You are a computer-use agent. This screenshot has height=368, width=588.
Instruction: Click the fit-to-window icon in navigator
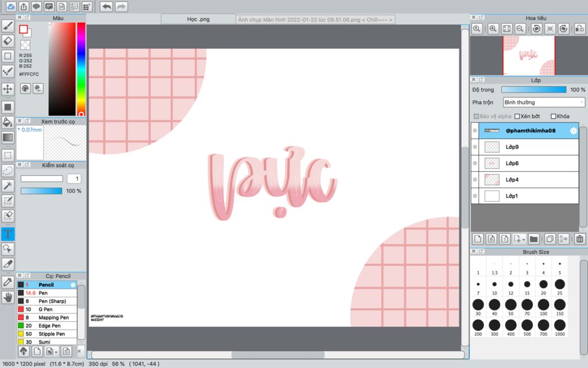(506, 29)
